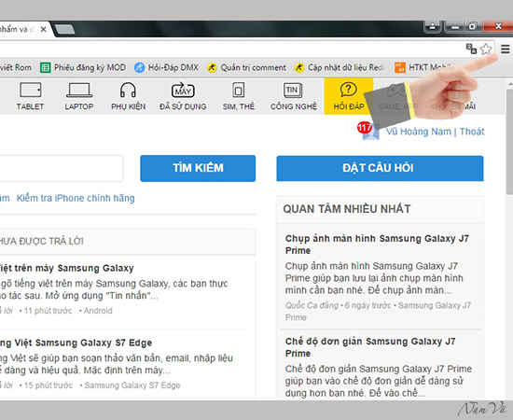Viewport: 513px width, 420px height.
Task: Open the HTKT Mobile bookmark
Action: tap(424, 68)
